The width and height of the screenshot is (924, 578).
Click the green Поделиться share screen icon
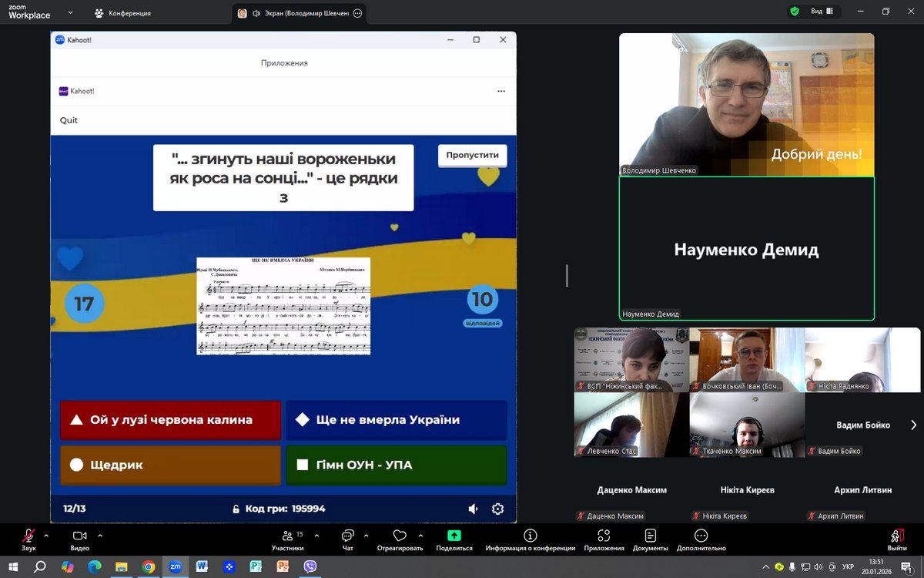[x=454, y=536]
